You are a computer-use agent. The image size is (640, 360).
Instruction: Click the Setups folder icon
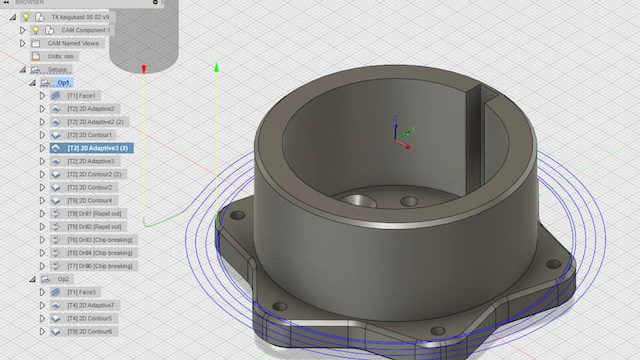tap(36, 70)
